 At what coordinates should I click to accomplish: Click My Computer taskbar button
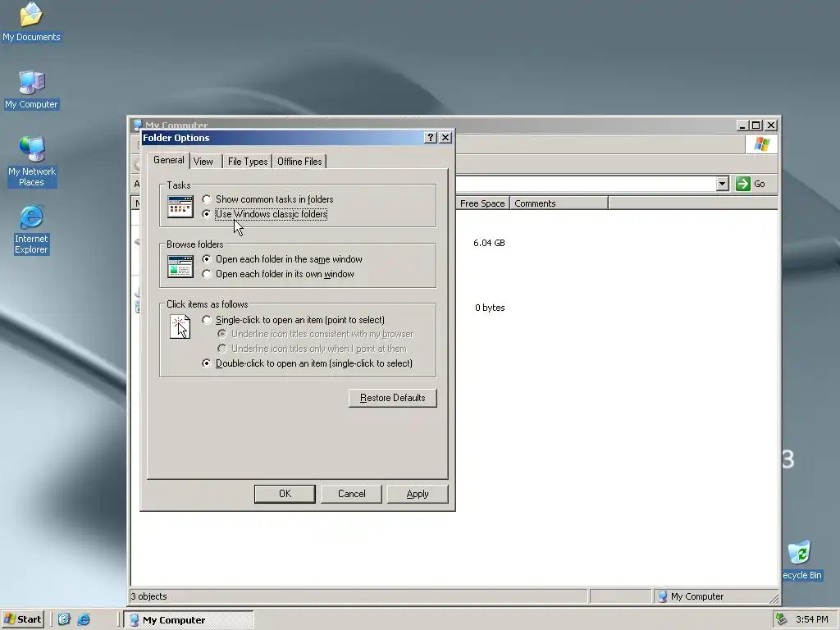(189, 620)
